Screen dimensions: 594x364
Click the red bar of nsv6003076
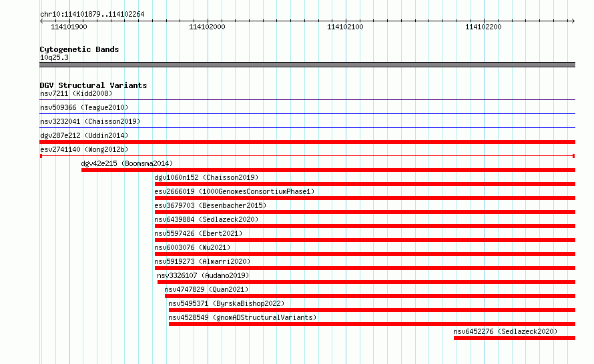(365, 254)
